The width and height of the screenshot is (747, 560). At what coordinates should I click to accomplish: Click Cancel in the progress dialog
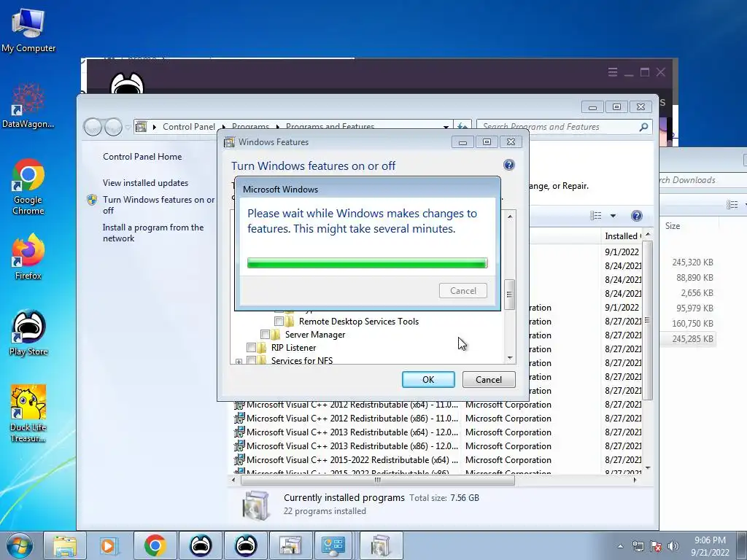click(463, 290)
